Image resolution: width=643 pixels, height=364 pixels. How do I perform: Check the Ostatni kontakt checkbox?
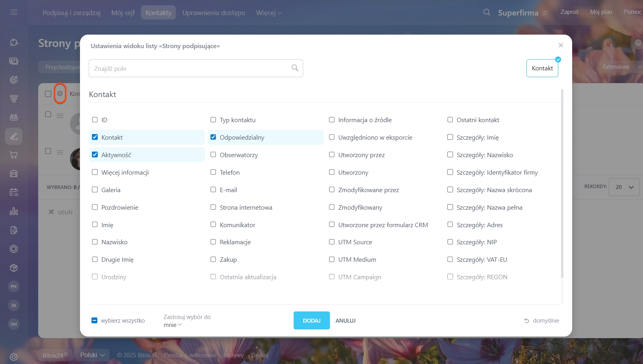tap(450, 120)
